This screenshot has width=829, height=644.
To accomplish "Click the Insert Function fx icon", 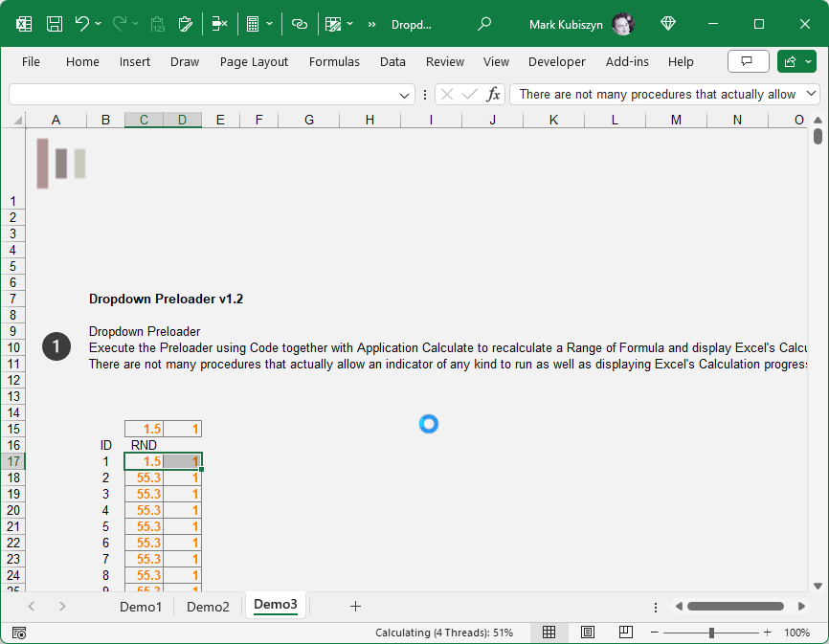I will pyautogui.click(x=493, y=94).
